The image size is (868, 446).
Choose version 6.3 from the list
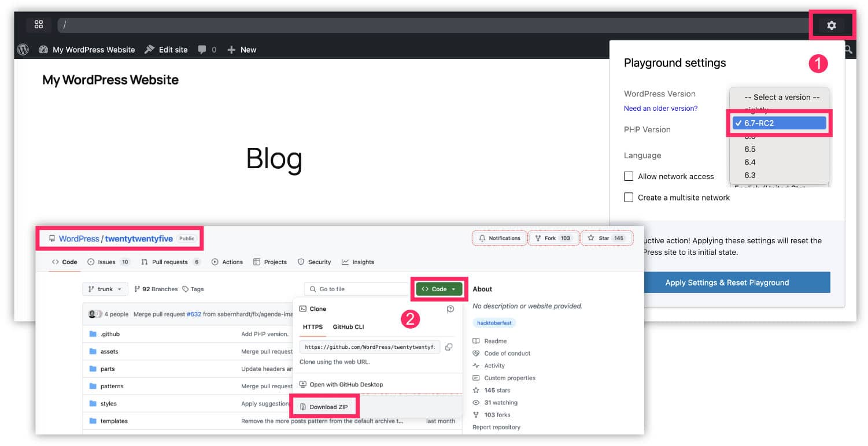750,175
